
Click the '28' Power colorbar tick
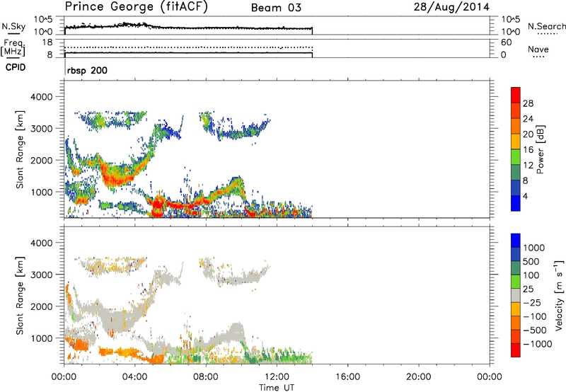(x=528, y=103)
